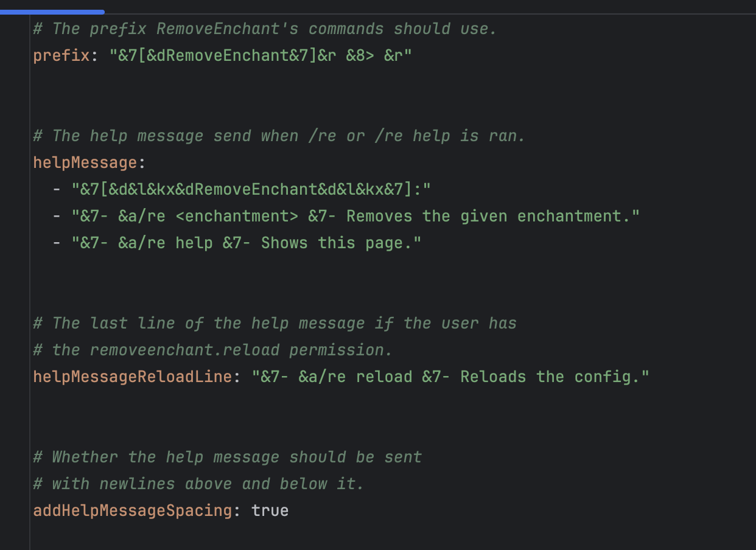Image resolution: width=756 pixels, height=550 pixels.
Task: Click the blank line below the prefix setting
Action: pyautogui.click(x=390, y=82)
